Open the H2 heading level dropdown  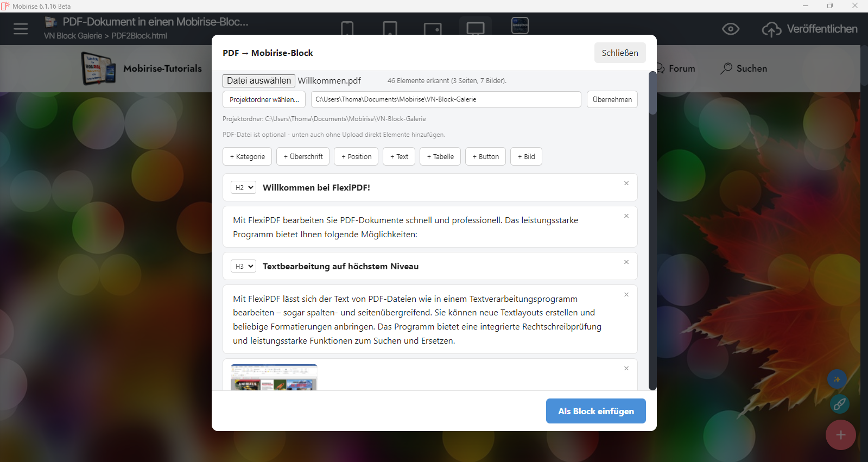(243, 187)
